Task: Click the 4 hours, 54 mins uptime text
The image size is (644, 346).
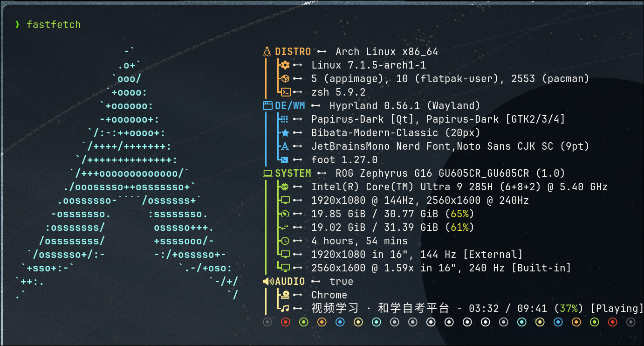Action: coord(360,241)
